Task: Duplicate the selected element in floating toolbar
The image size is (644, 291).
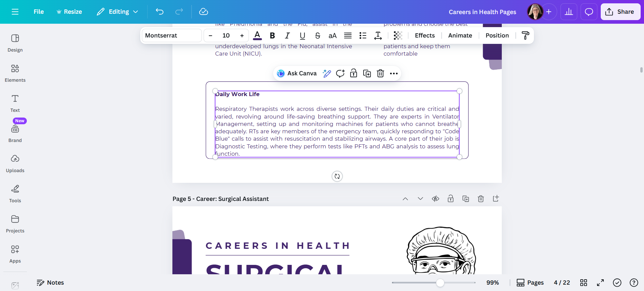Action: pos(367,73)
